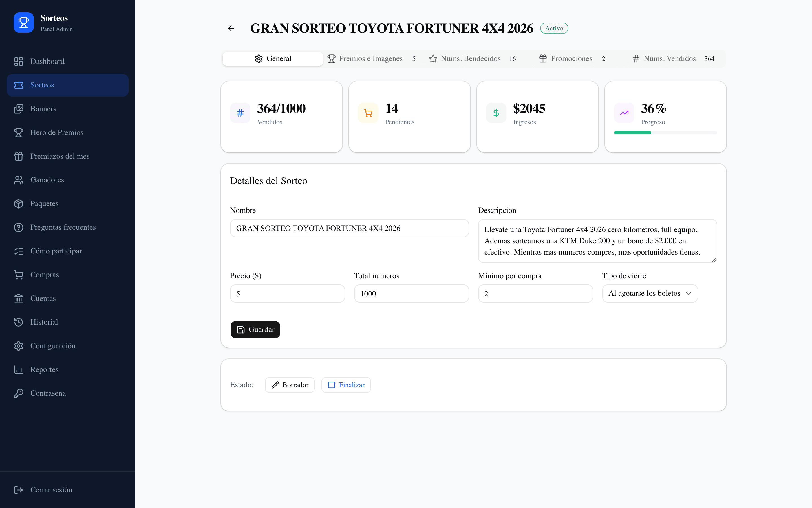Open Compras from the sidebar
The height and width of the screenshot is (508, 812).
point(67,275)
